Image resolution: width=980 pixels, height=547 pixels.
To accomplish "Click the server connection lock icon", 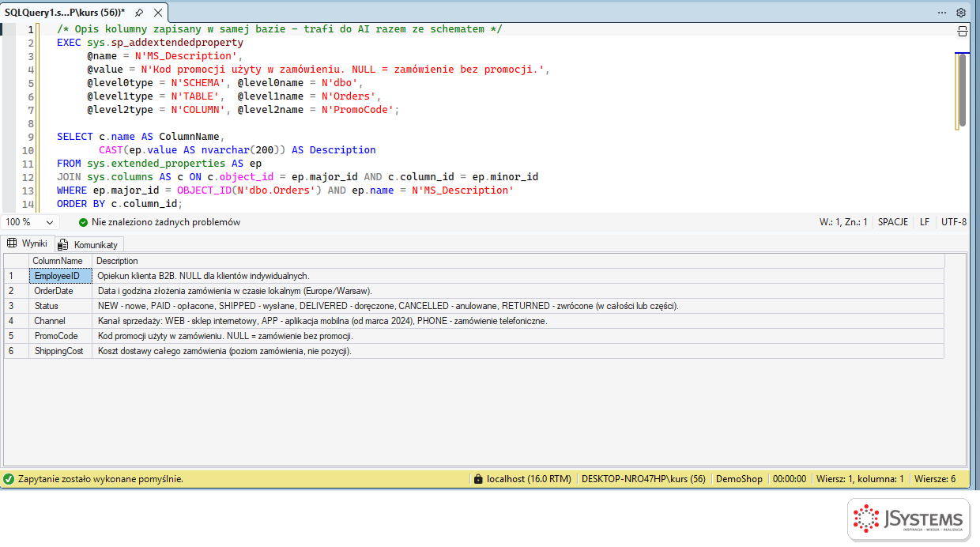I will (x=477, y=479).
